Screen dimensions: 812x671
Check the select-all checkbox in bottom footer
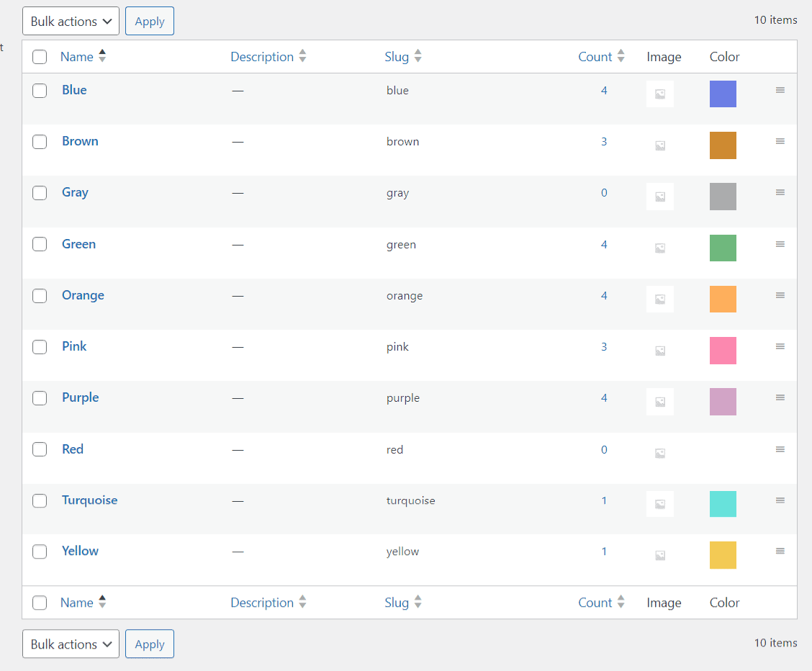click(x=40, y=603)
